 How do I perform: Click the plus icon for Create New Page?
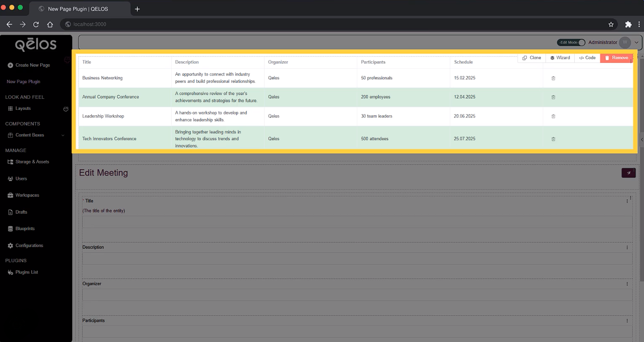coord(11,65)
